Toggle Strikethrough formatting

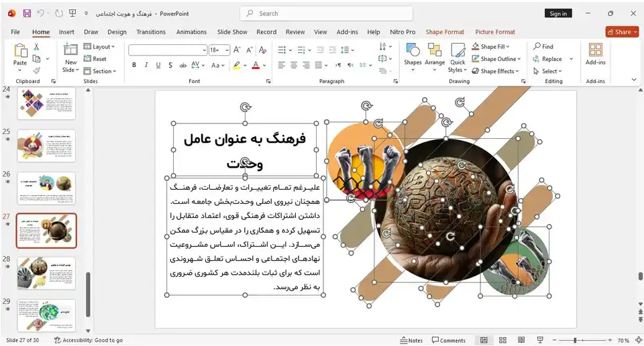[182, 65]
